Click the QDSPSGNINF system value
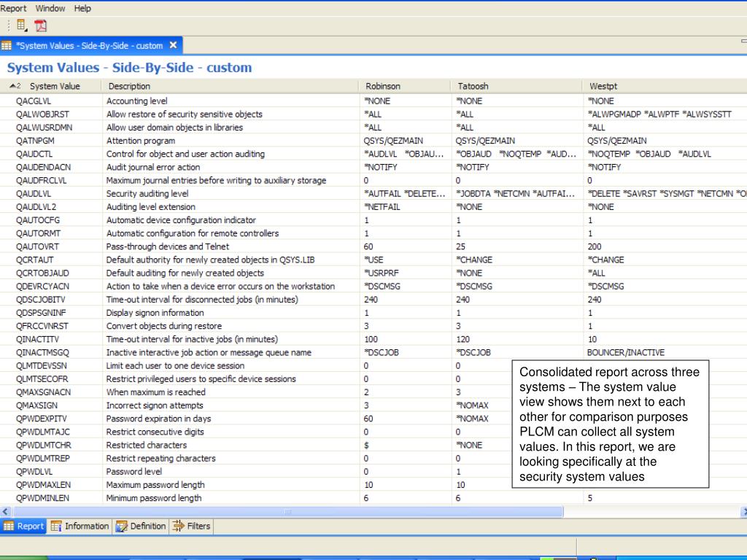 coord(41,313)
